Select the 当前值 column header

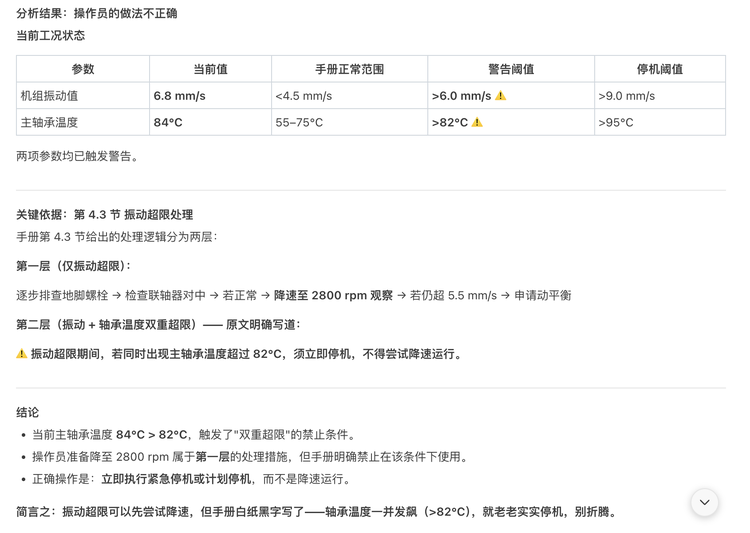[210, 69]
